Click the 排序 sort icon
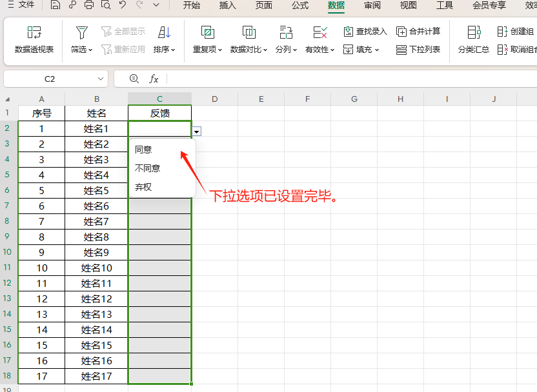 click(x=164, y=33)
